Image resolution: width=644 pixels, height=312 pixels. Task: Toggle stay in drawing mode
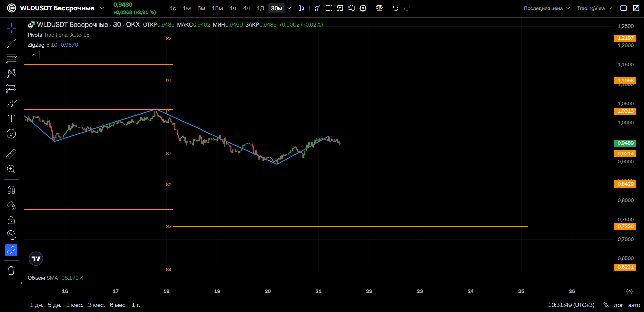point(11,205)
